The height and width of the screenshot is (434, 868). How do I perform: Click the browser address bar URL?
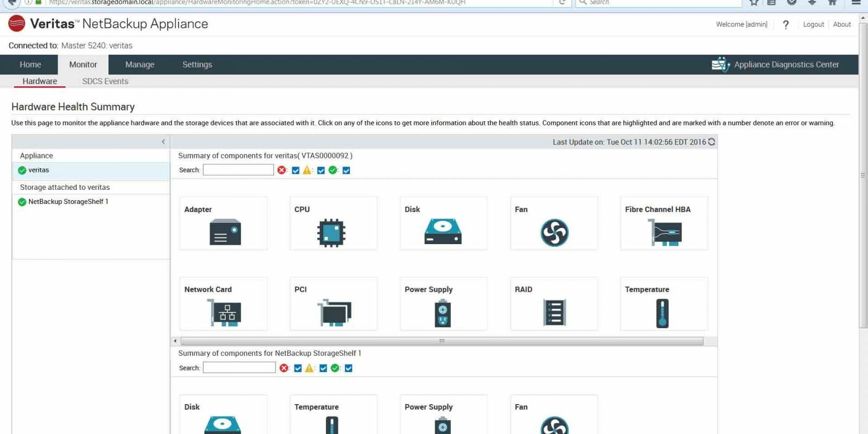click(x=257, y=2)
